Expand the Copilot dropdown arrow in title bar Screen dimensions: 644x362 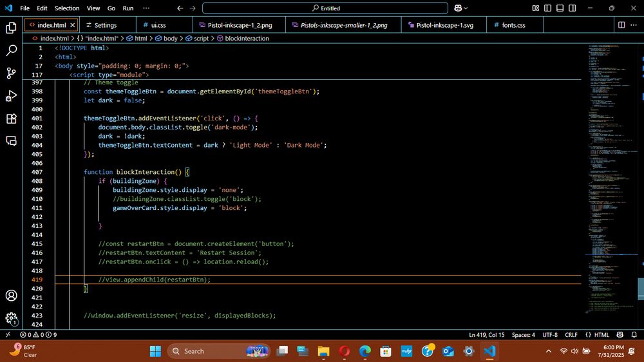click(467, 8)
